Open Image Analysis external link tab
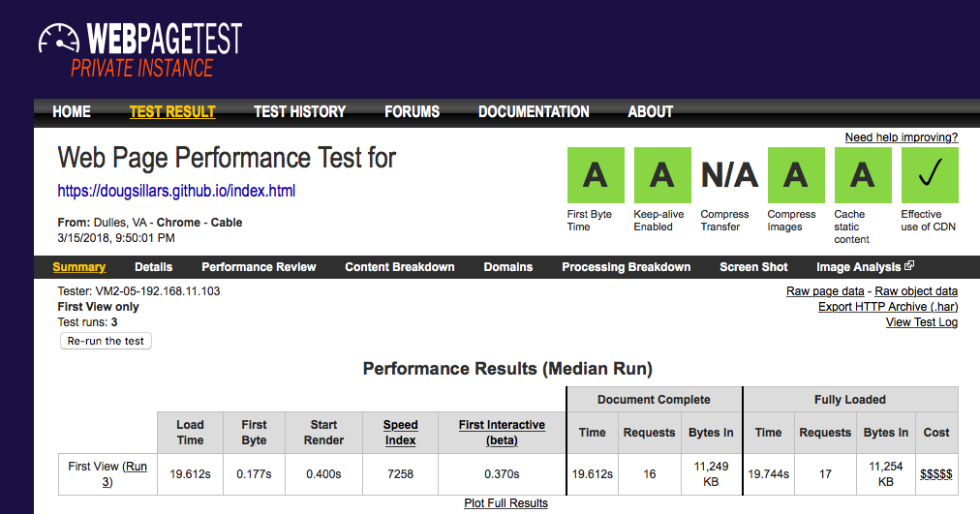Image resolution: width=980 pixels, height=514 pixels. tap(865, 267)
